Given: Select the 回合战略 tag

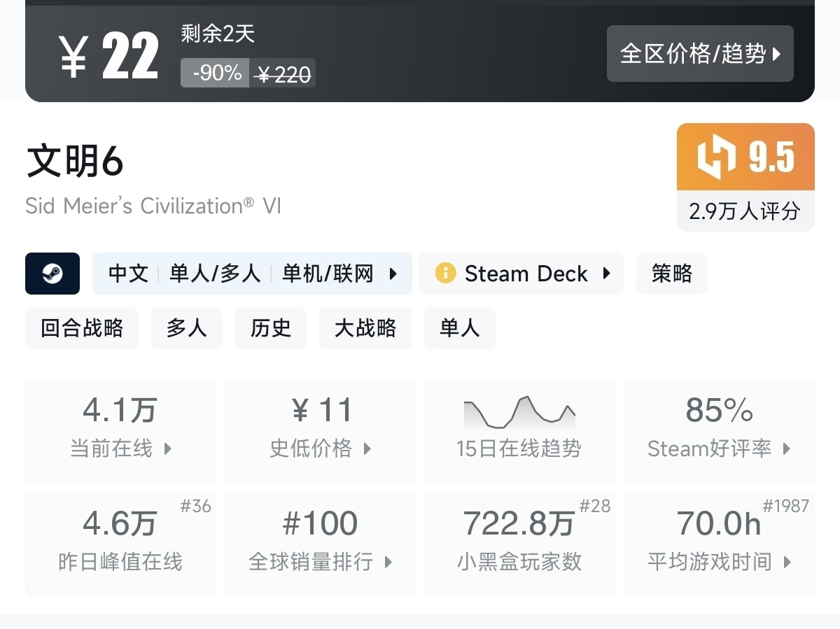Looking at the screenshot, I should point(82,328).
